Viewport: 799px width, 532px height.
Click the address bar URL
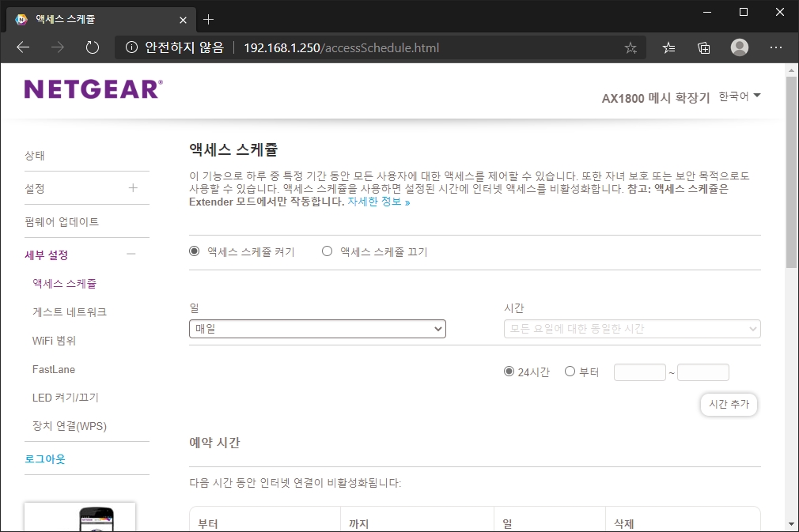tap(342, 48)
